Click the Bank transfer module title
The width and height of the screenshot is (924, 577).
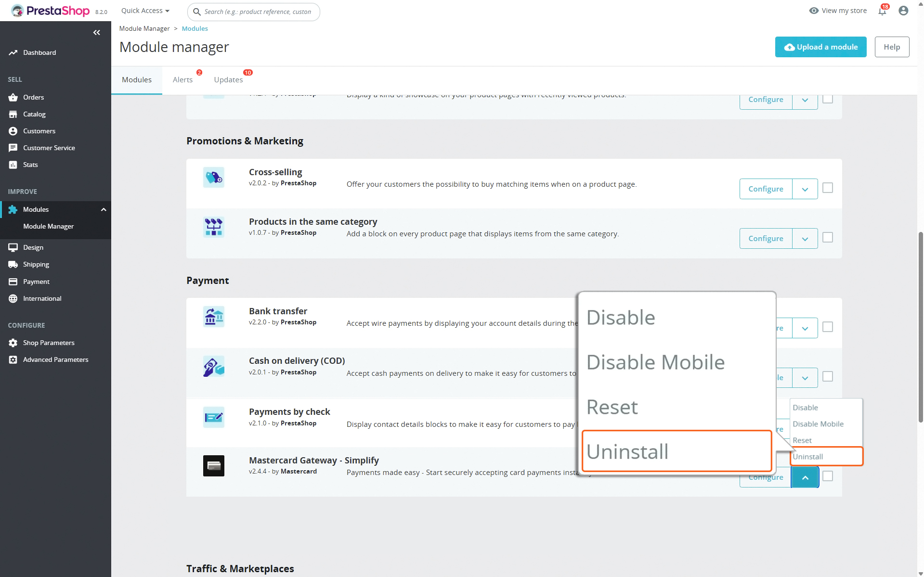pos(278,311)
